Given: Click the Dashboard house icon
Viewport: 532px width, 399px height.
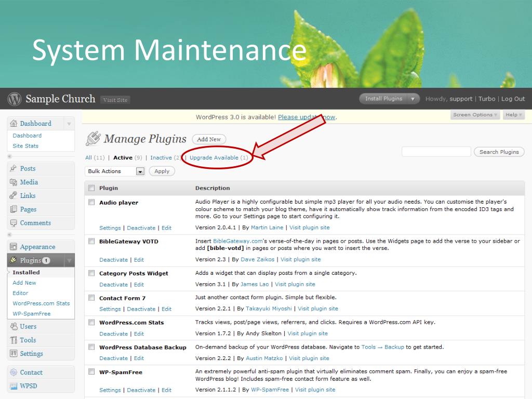Looking at the screenshot, I should point(14,124).
